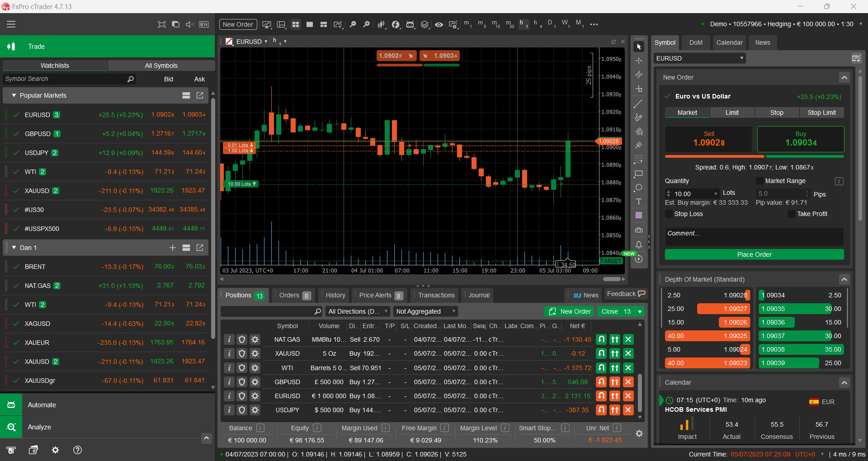Viewport: 868px width, 461px height.
Task: Open the price alert bell tool
Action: [639, 245]
